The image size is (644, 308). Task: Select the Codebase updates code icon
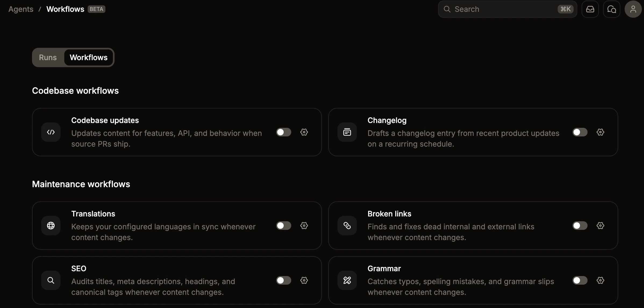point(51,132)
